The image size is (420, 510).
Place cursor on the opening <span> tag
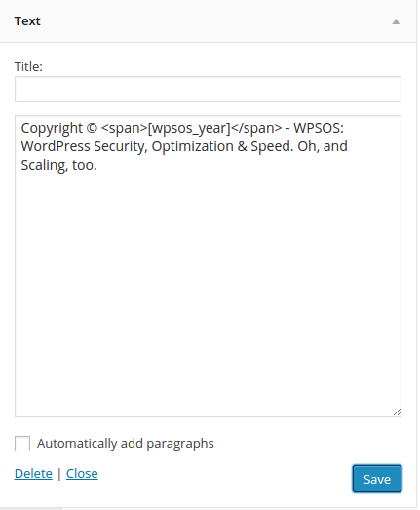(125, 128)
